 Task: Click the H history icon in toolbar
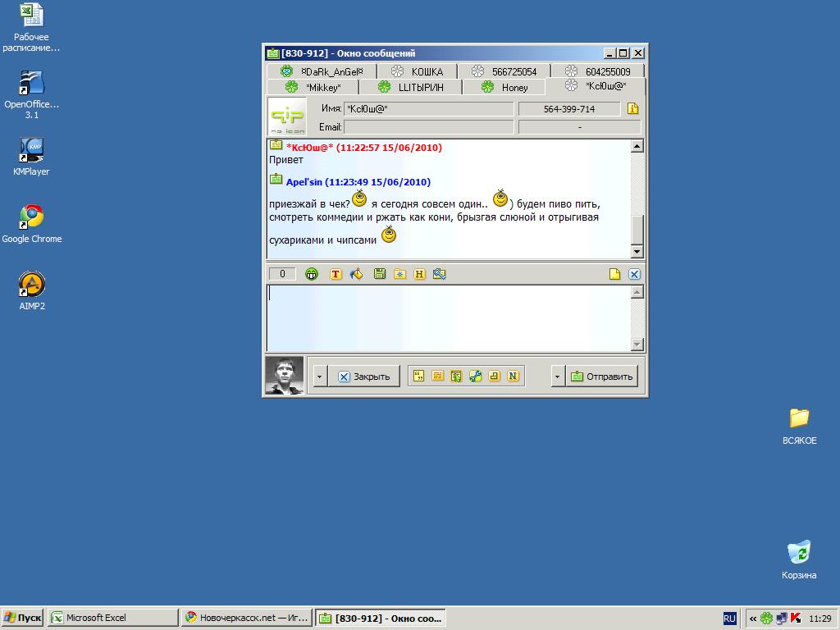[x=419, y=274]
